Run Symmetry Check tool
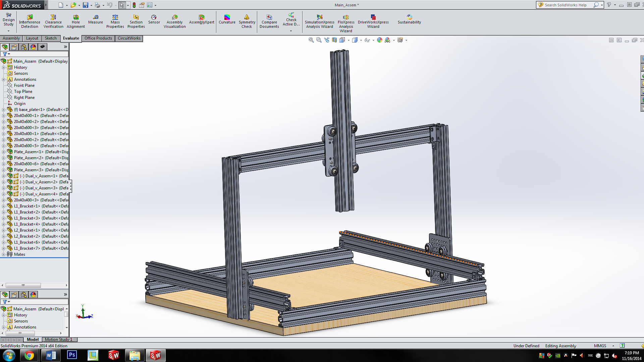Viewport: 644px width, 362px height. [247, 21]
